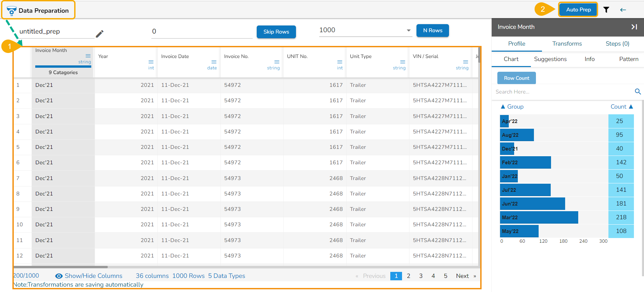The image size is (644, 293).
Task: Open the Year column menu icon
Action: coord(151,62)
